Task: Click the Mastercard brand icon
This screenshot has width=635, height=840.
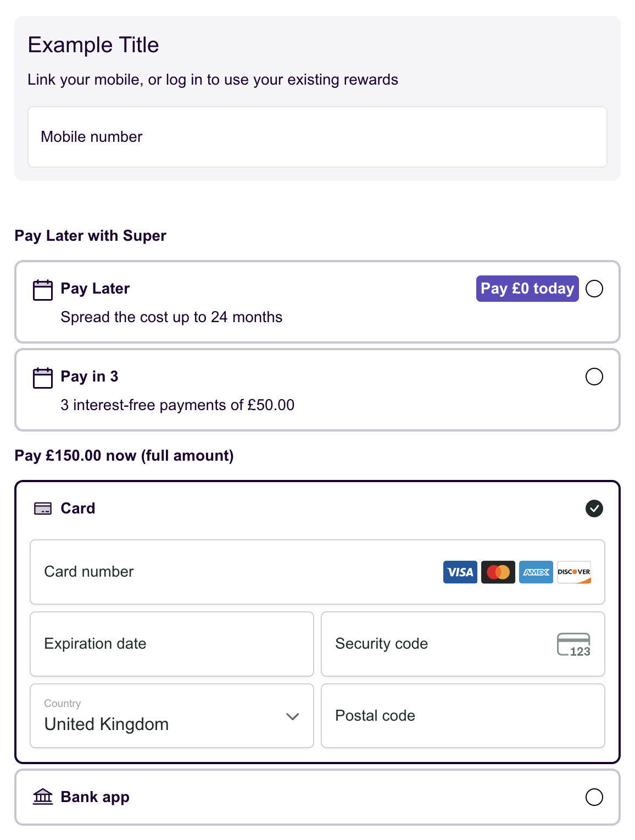Action: click(498, 572)
